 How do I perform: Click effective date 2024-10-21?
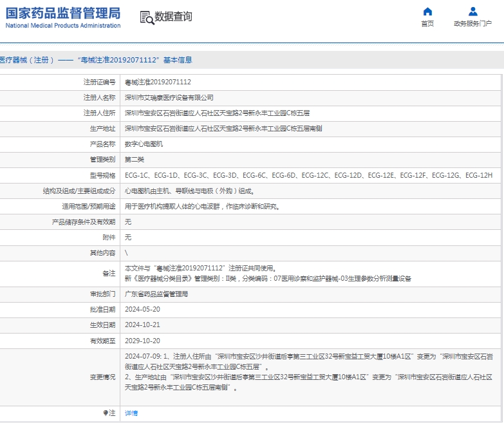(142, 325)
